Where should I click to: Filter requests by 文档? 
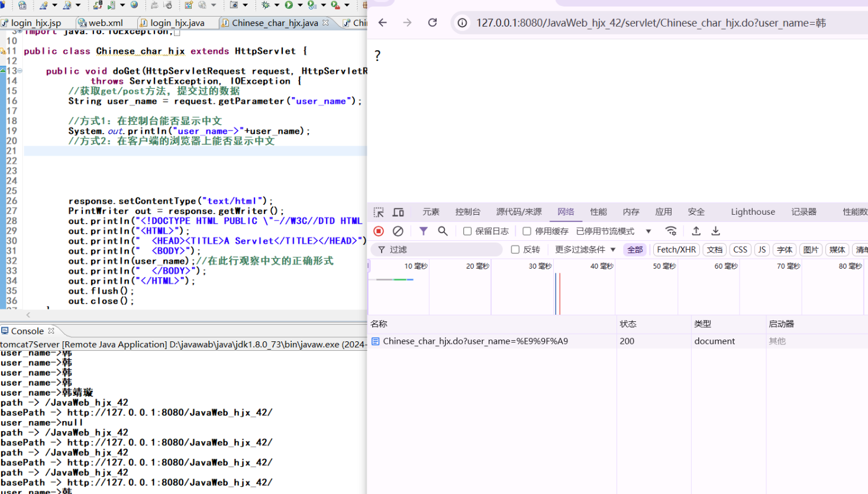pos(715,250)
